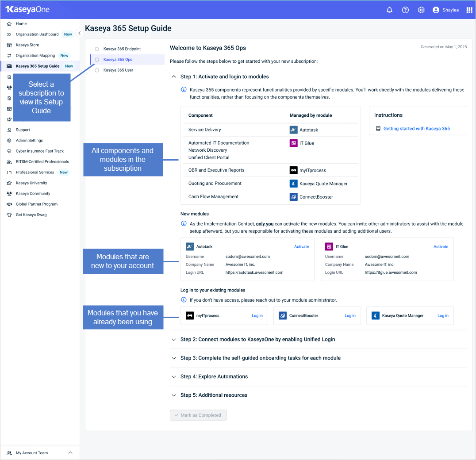The image size is (476, 460).
Task: Click the RITSM-Certified Professionals icon
Action: click(x=9, y=162)
